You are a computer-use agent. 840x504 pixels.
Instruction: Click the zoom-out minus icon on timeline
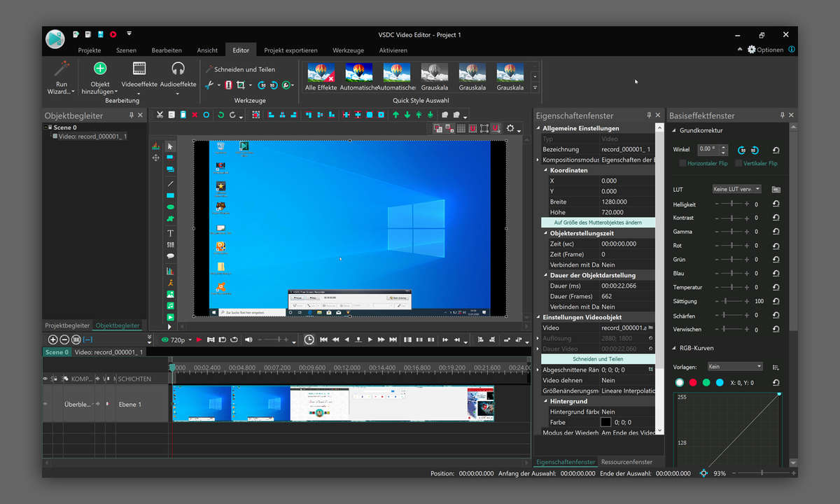[64, 339]
